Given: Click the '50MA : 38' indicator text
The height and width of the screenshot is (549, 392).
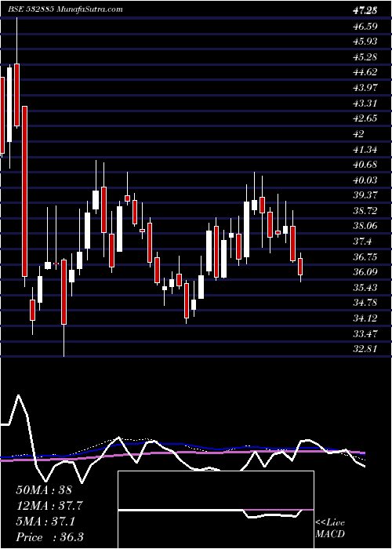Looking at the screenshot, I should coord(44,490).
